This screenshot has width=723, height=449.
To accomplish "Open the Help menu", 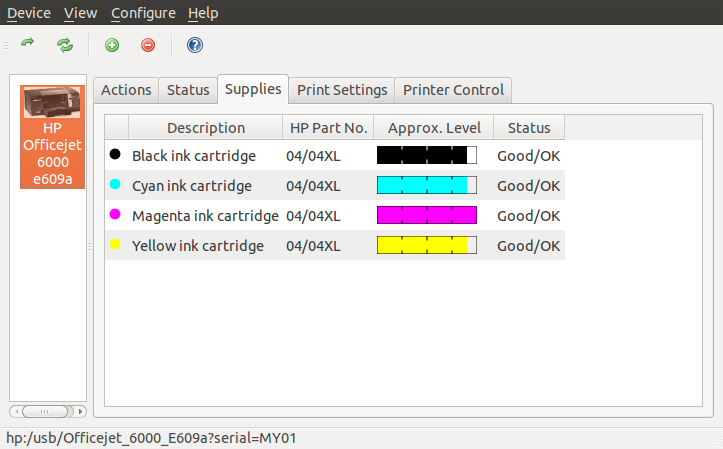I will coord(203,13).
